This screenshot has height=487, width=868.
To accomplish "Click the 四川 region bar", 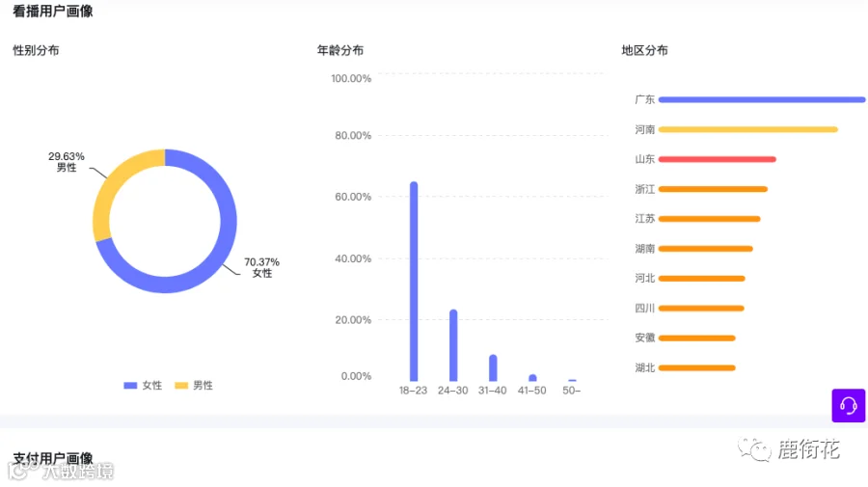I will pos(701,309).
